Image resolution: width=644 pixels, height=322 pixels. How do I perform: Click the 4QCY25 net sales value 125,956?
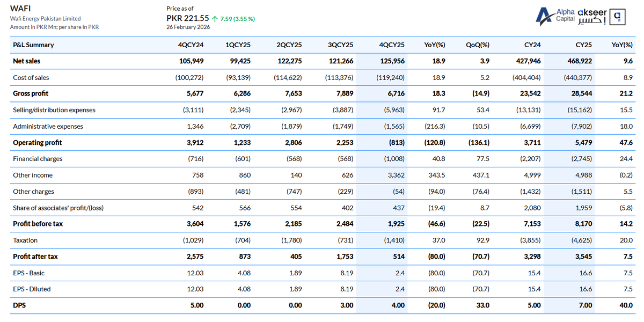(392, 61)
